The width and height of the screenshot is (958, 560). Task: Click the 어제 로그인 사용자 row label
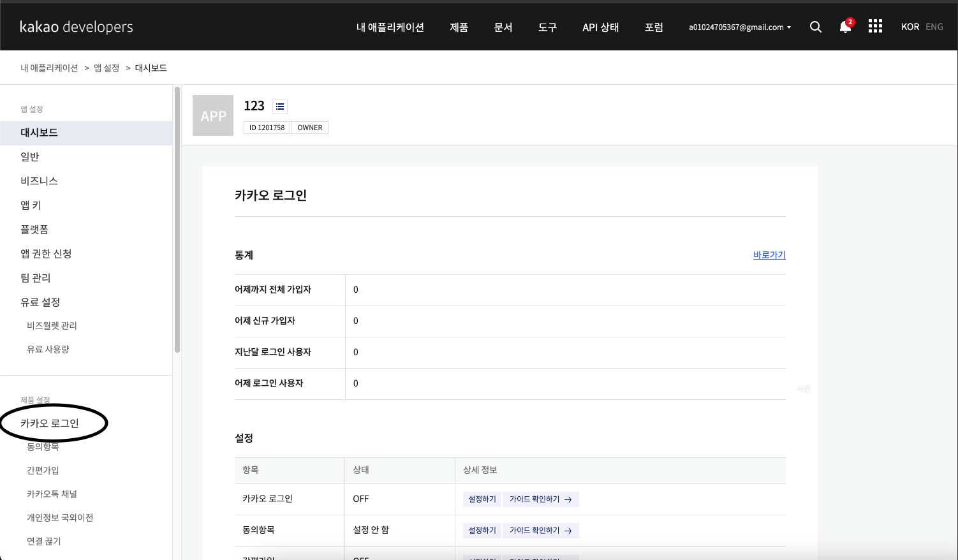pyautogui.click(x=269, y=383)
